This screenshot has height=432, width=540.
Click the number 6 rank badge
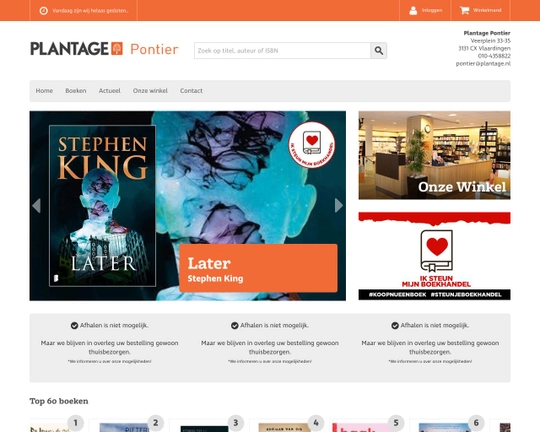[476, 423]
